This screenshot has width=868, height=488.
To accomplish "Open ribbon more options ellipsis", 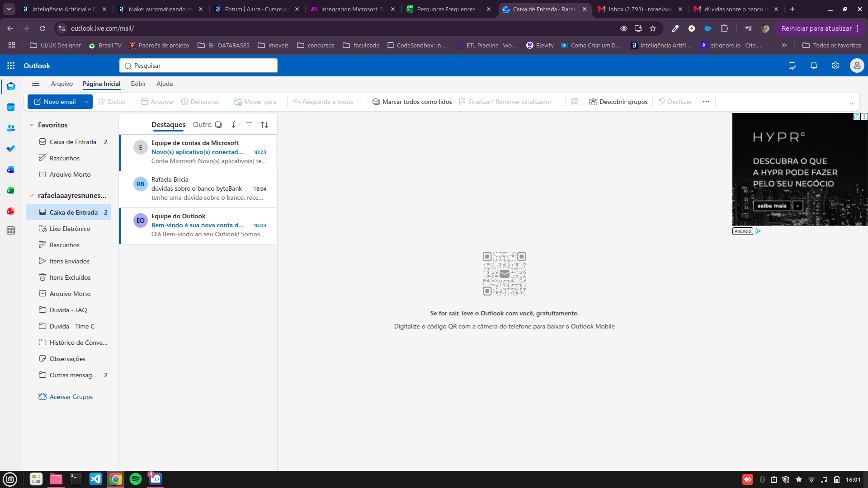I will [x=706, y=102].
